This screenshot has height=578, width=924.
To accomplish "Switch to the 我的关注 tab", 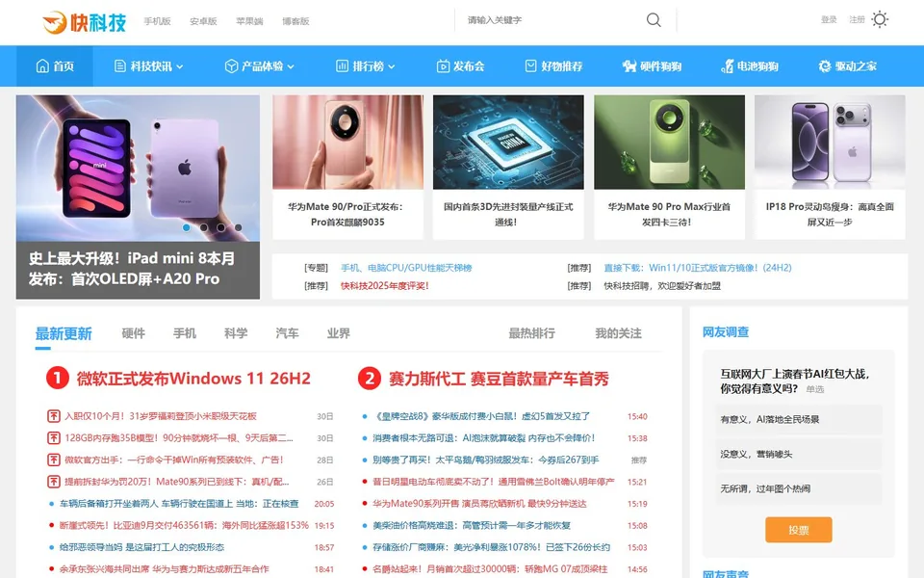I will (x=618, y=333).
